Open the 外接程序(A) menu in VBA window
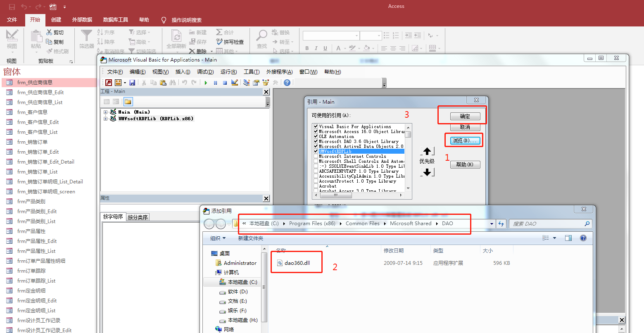Screen dimensions: 644x333 tap(279, 72)
